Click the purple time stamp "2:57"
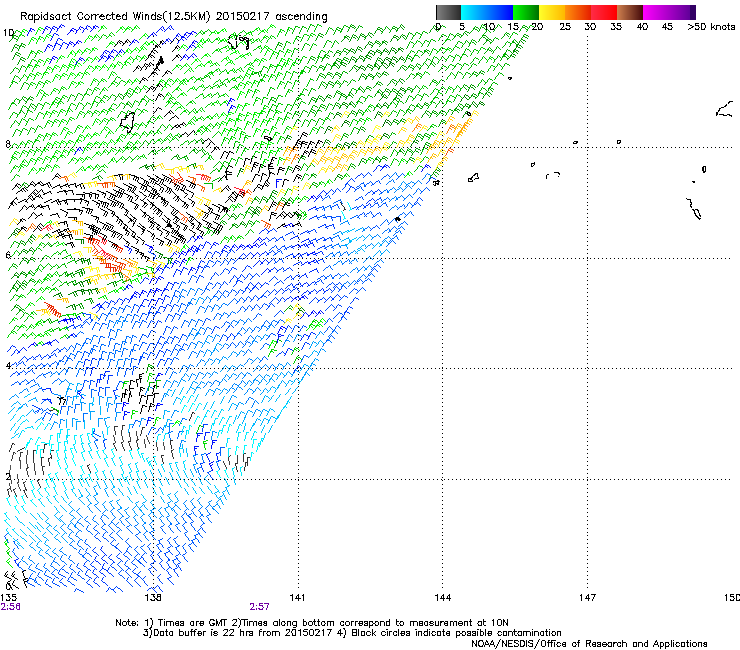 click(x=260, y=607)
